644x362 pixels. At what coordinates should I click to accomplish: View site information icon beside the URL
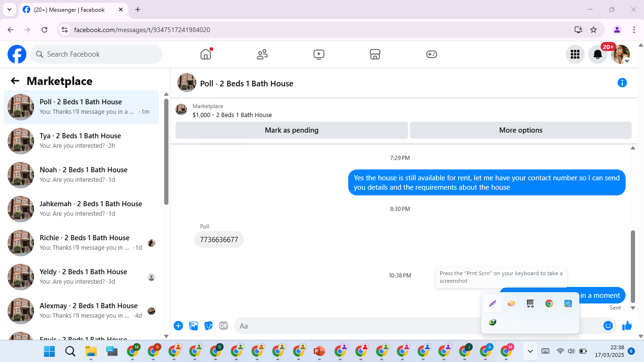[65, 30]
